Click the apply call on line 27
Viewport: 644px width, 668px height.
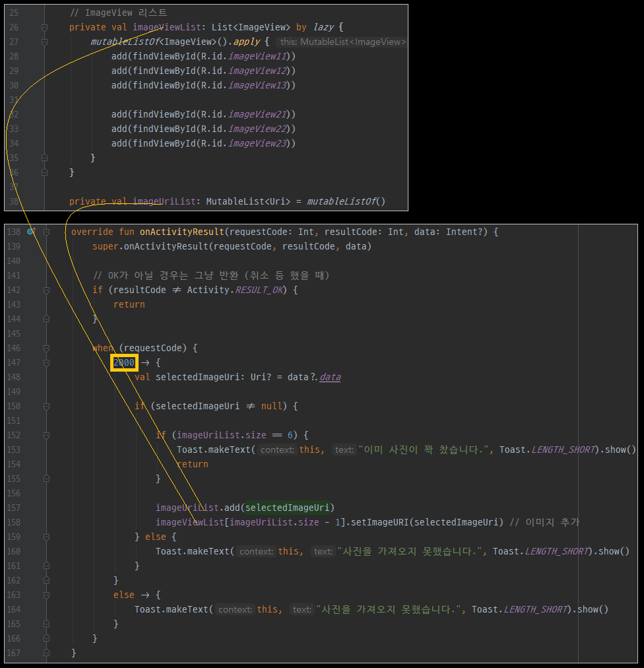[247, 42]
